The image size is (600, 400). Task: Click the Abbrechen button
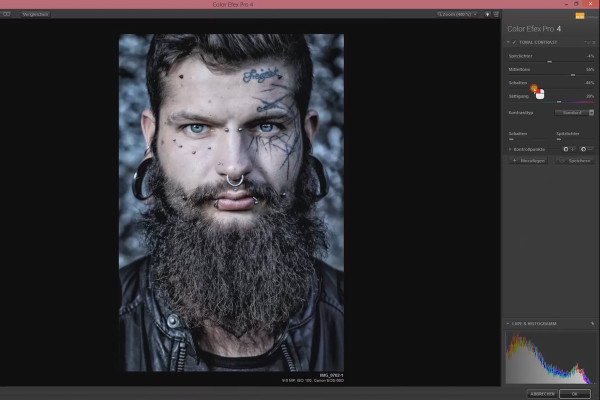pyautogui.click(x=542, y=393)
